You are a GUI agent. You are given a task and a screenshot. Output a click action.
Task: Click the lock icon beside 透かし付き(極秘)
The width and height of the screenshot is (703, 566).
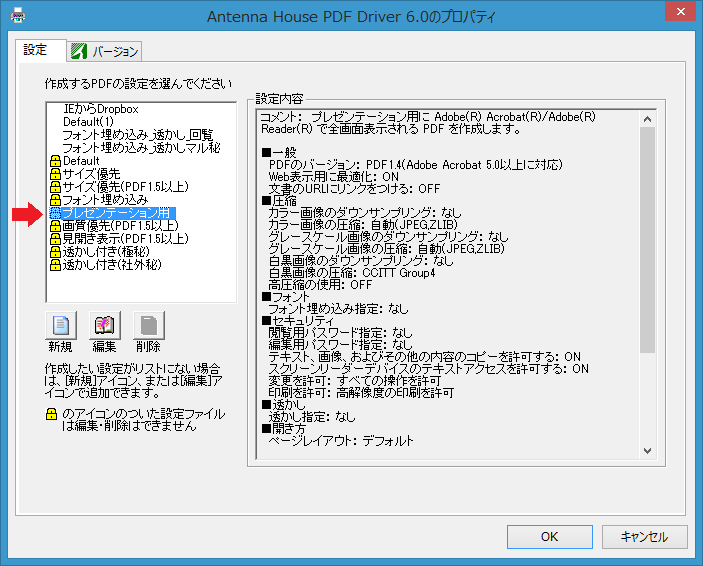coord(55,252)
